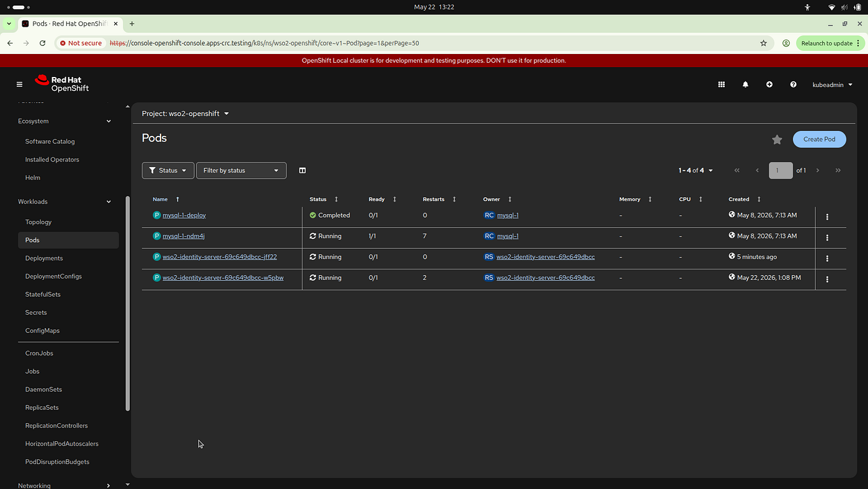Viewport: 868px width, 489px height.
Task: Open kebab menu for mysql-1-ndm4j row
Action: tap(827, 238)
